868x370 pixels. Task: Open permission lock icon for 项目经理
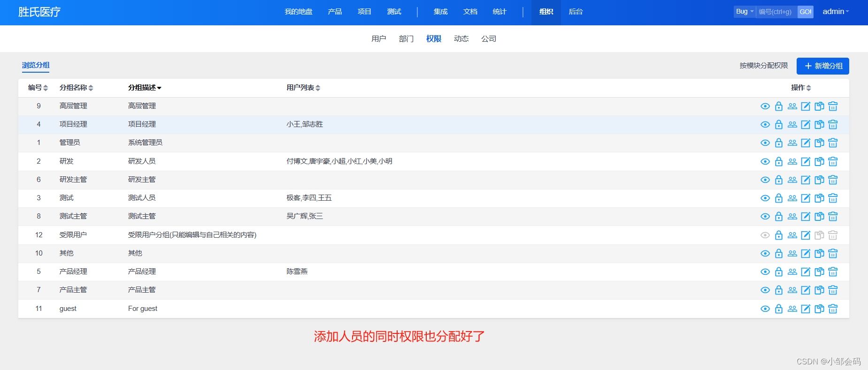(x=779, y=125)
